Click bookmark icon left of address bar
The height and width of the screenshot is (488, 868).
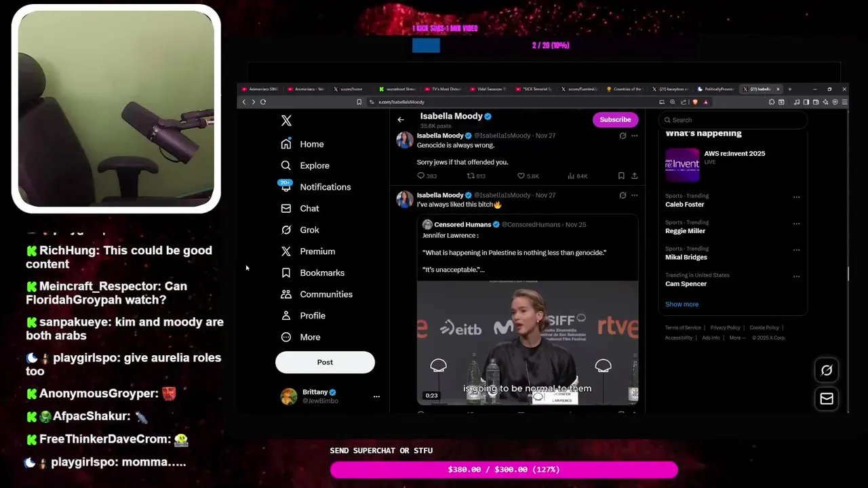(x=359, y=102)
